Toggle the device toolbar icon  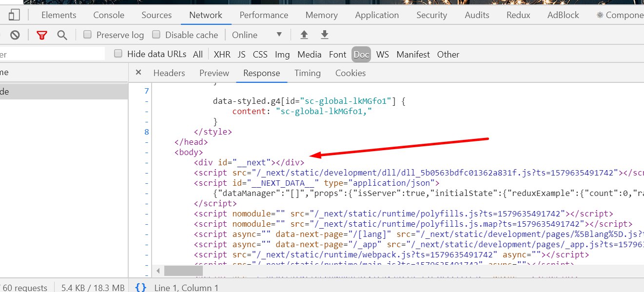tap(15, 15)
